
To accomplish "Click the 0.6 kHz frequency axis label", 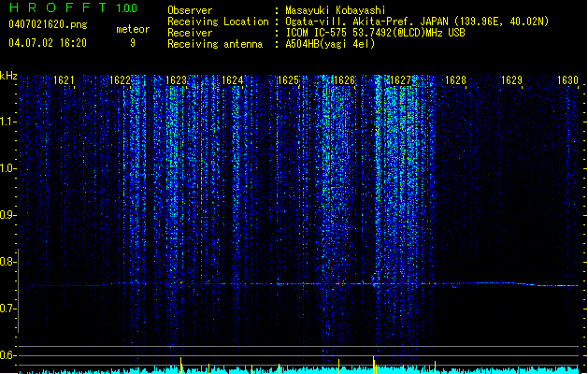I will click(8, 355).
